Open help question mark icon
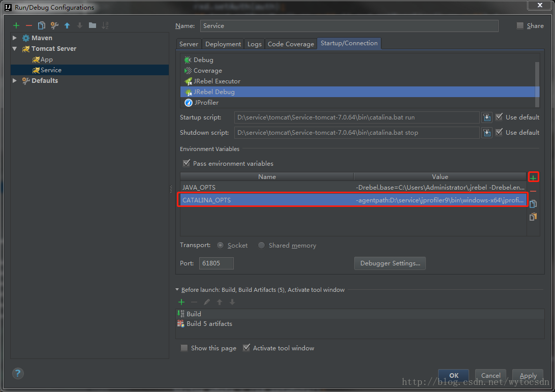This screenshot has width=555, height=392. point(18,373)
